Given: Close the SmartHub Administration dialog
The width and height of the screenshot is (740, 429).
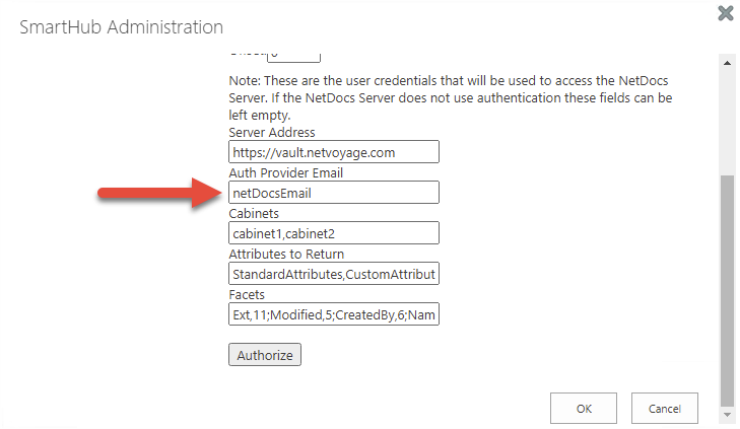Looking at the screenshot, I should (x=726, y=14).
